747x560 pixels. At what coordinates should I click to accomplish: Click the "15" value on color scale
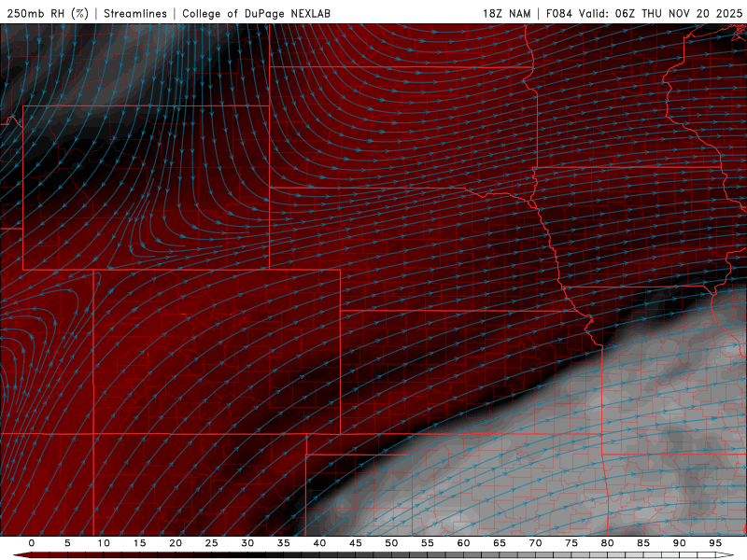(139, 543)
